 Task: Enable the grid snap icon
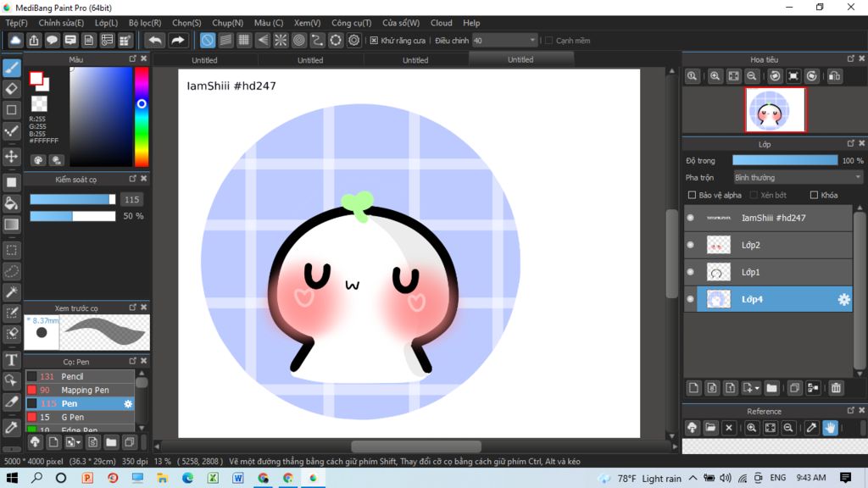pyautogui.click(x=243, y=41)
